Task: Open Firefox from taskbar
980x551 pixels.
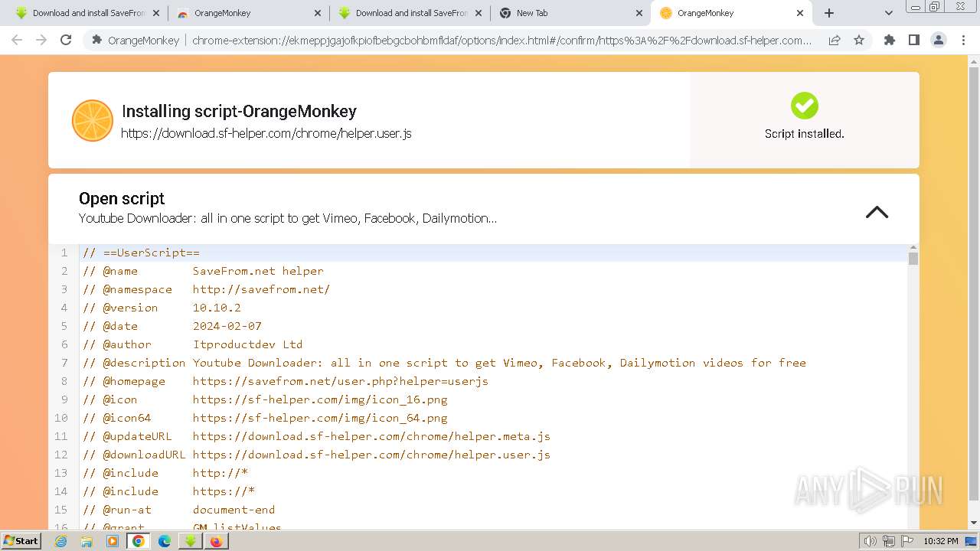Action: [x=216, y=541]
